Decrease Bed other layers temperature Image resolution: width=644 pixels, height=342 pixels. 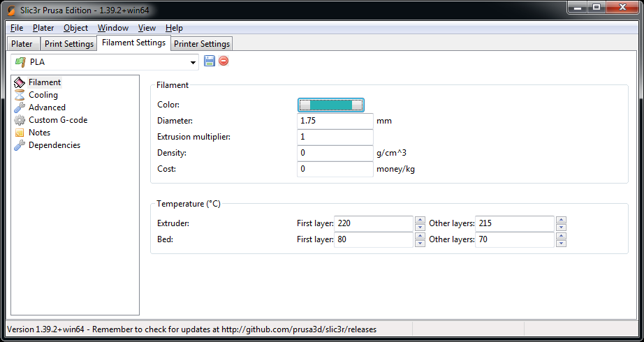pyautogui.click(x=562, y=244)
